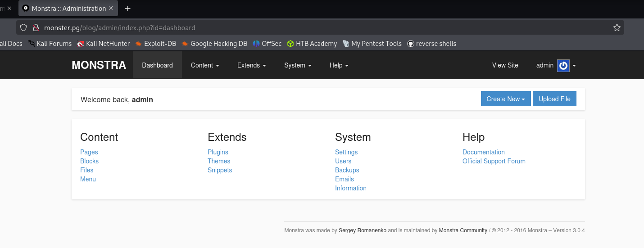Select the Monstra :: Administration tab

[x=68, y=8]
